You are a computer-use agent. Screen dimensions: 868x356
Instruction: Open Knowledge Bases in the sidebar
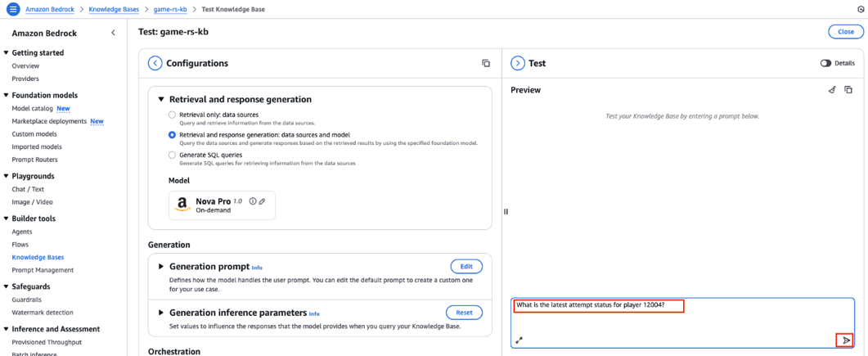[x=38, y=258]
